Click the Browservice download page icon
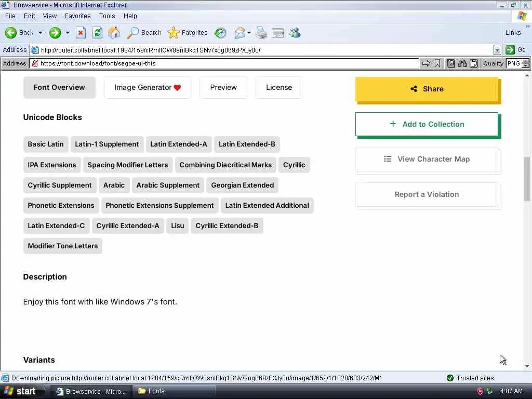The height and width of the screenshot is (399, 532). pyautogui.click(x=450, y=63)
